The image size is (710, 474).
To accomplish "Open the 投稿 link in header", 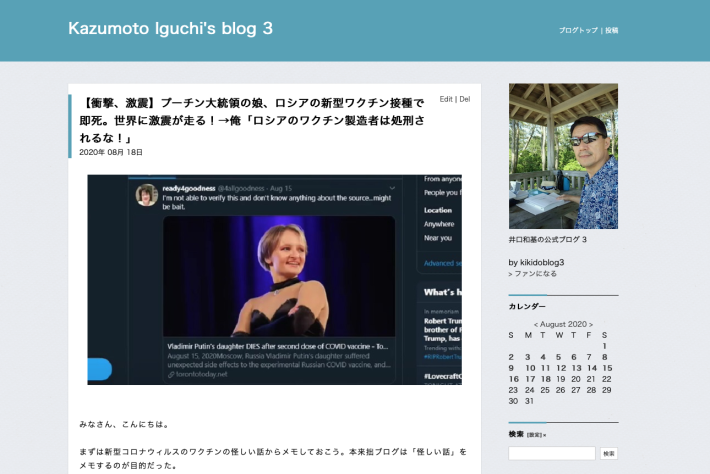I will (x=612, y=30).
